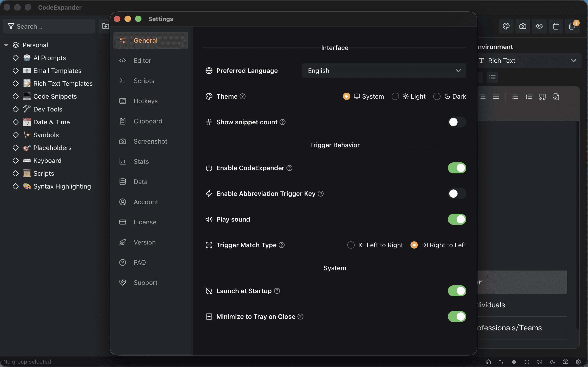Choose Left to Right trigger match type

(x=351, y=245)
